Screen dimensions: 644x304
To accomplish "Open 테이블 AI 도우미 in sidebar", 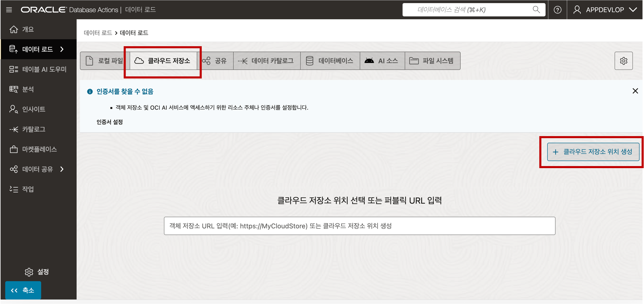I will click(x=38, y=69).
